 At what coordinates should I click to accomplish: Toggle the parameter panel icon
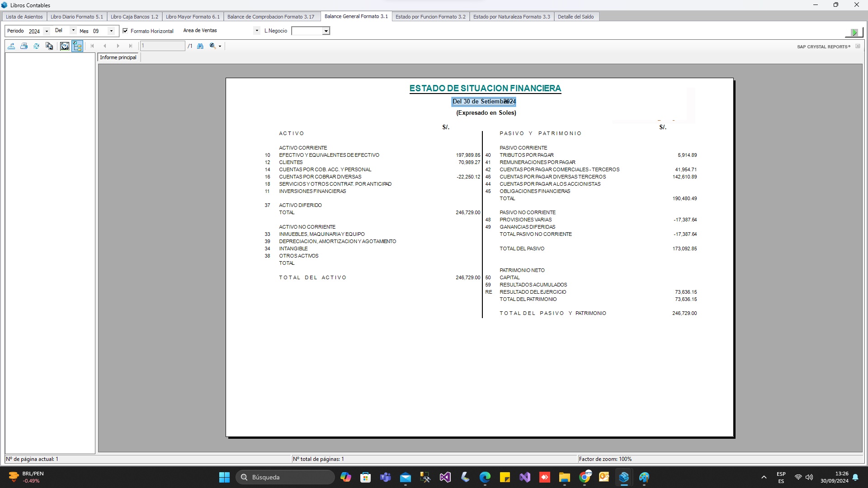(x=65, y=46)
